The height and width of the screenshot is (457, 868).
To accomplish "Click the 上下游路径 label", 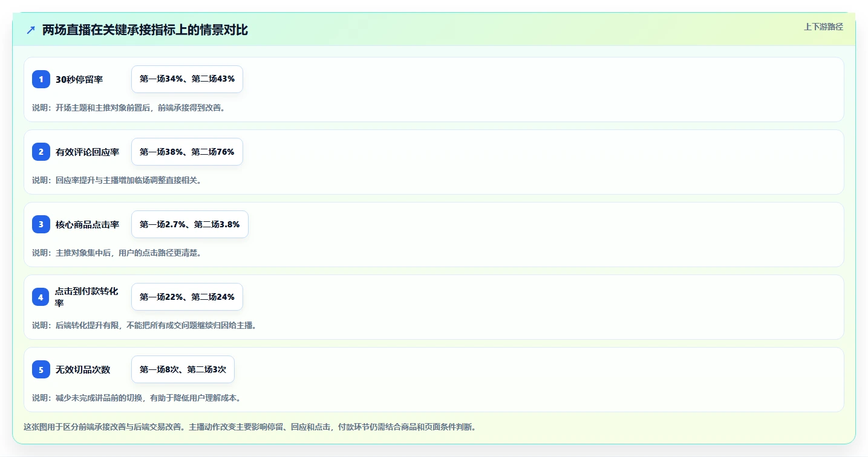I will coord(823,27).
